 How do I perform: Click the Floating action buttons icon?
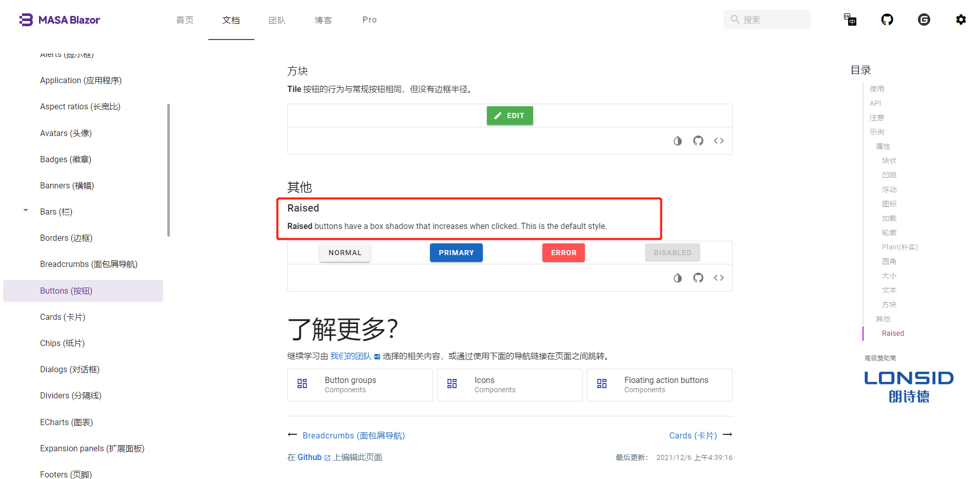pyautogui.click(x=602, y=384)
